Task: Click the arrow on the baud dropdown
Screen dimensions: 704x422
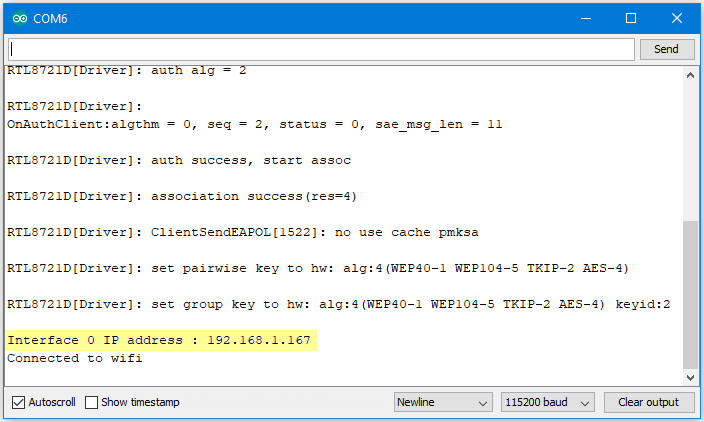Action: tap(585, 403)
